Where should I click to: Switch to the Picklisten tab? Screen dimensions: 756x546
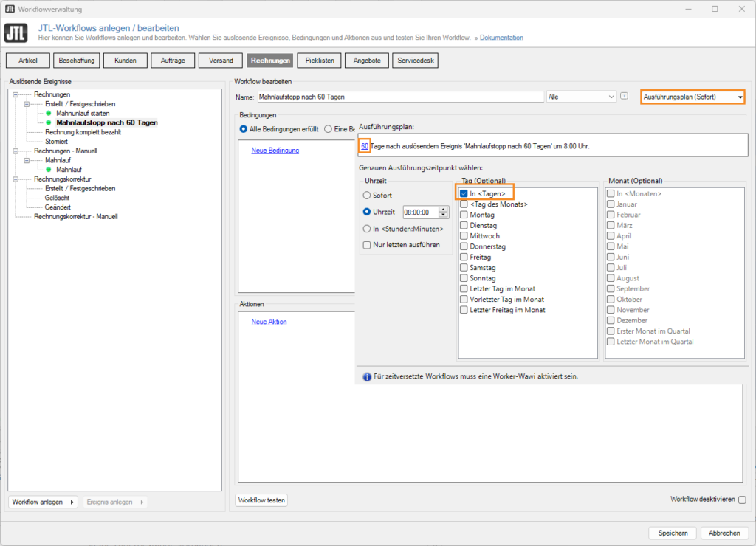point(318,60)
